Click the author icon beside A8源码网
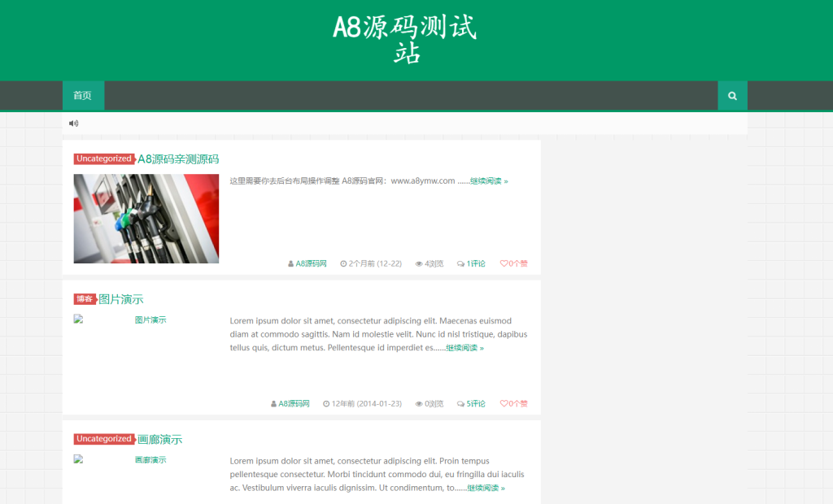This screenshot has width=833, height=504. click(x=290, y=263)
